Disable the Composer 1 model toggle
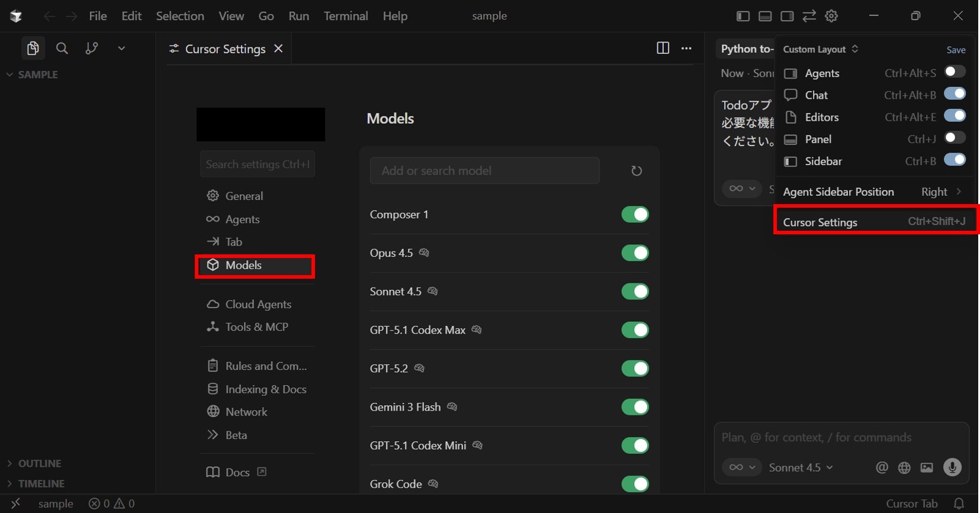The image size is (980, 513). tap(635, 215)
